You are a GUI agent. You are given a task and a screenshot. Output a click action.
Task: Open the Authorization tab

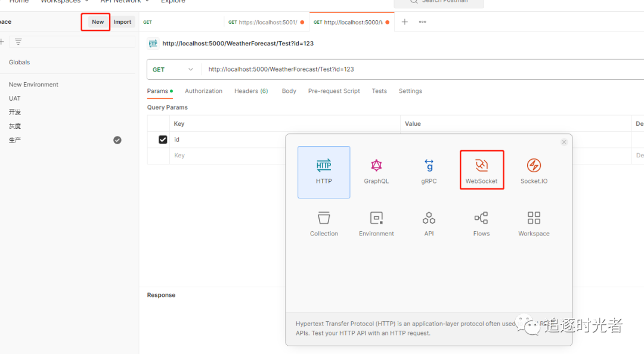203,91
